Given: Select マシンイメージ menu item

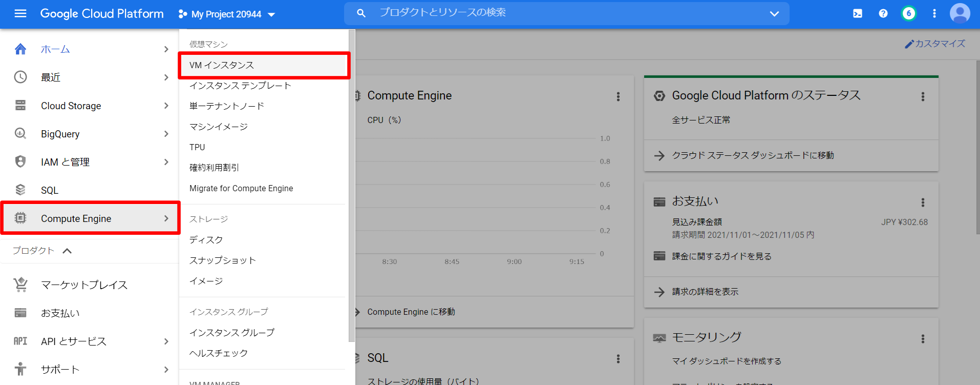Looking at the screenshot, I should pyautogui.click(x=264, y=127).
